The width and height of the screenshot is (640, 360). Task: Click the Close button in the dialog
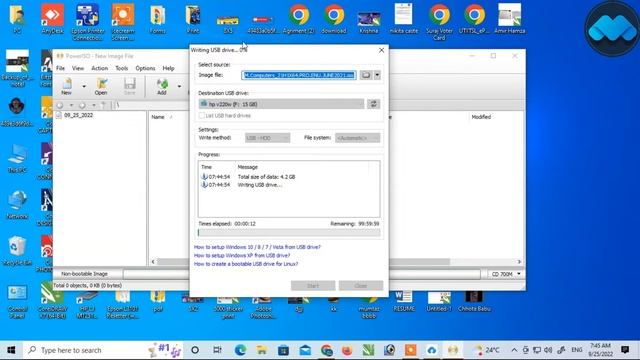click(361, 285)
